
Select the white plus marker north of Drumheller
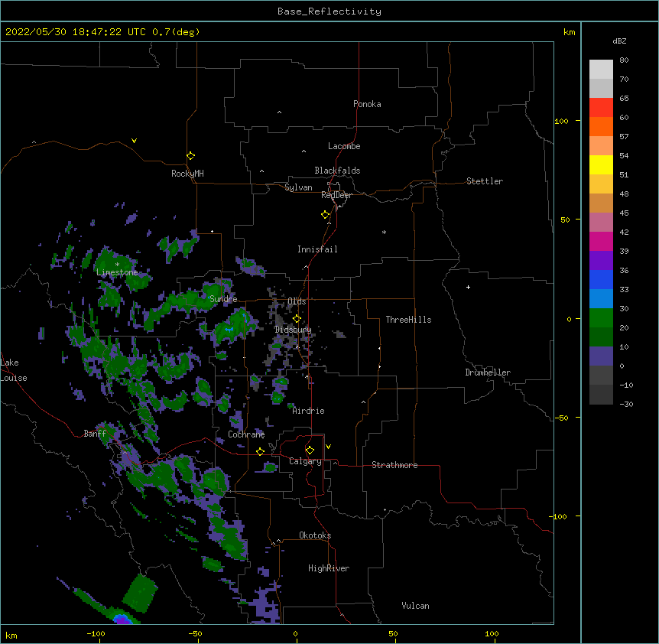tap(468, 287)
